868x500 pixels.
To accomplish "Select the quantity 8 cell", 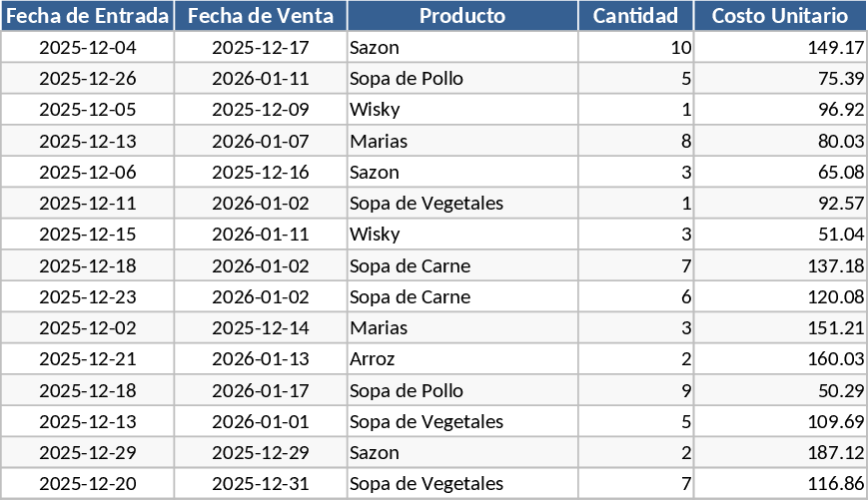I will [x=636, y=142].
